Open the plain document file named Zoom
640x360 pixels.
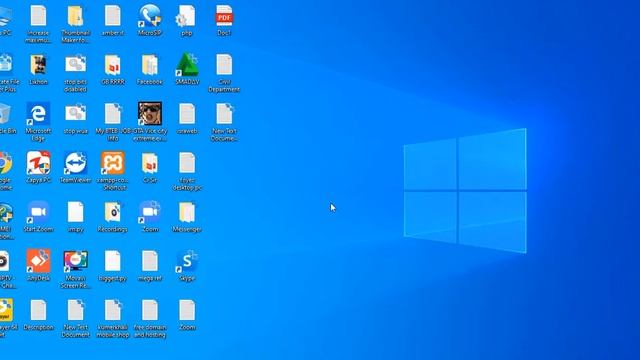pyautogui.click(x=187, y=314)
